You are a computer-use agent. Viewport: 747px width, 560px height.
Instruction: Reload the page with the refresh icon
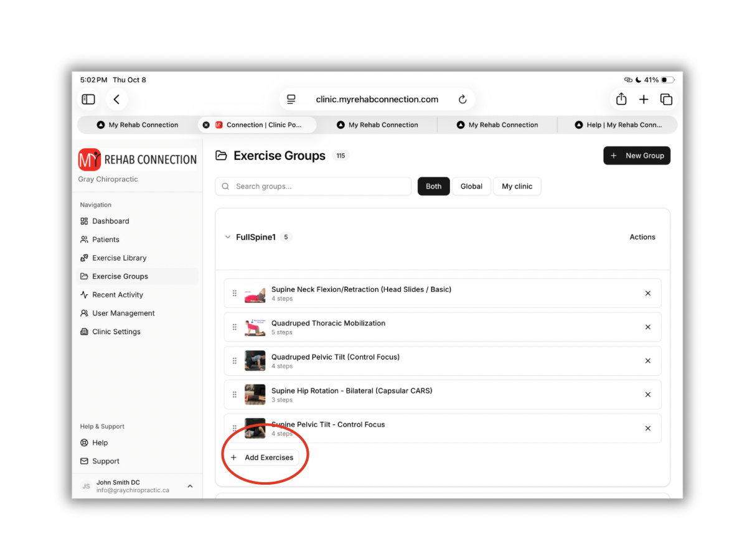(463, 100)
